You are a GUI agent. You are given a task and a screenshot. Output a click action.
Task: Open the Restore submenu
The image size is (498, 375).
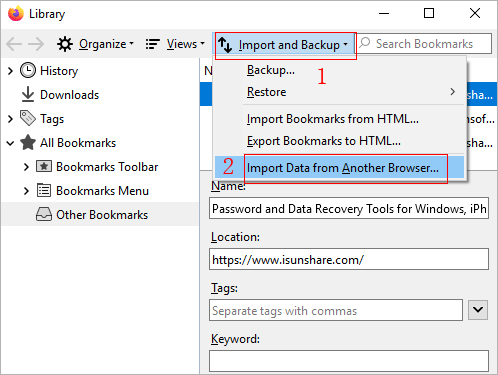[x=339, y=92]
